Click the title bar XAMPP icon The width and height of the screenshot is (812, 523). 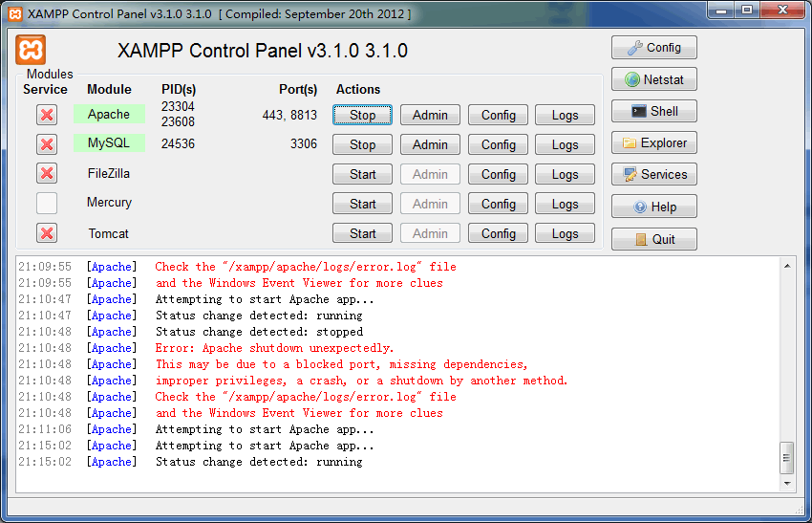pyautogui.click(x=15, y=14)
